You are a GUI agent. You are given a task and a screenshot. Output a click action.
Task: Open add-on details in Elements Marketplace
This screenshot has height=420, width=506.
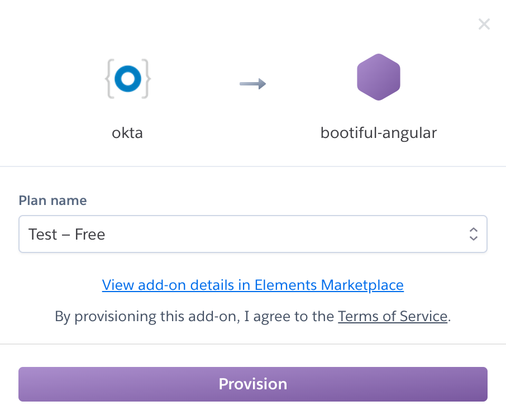[252, 285]
